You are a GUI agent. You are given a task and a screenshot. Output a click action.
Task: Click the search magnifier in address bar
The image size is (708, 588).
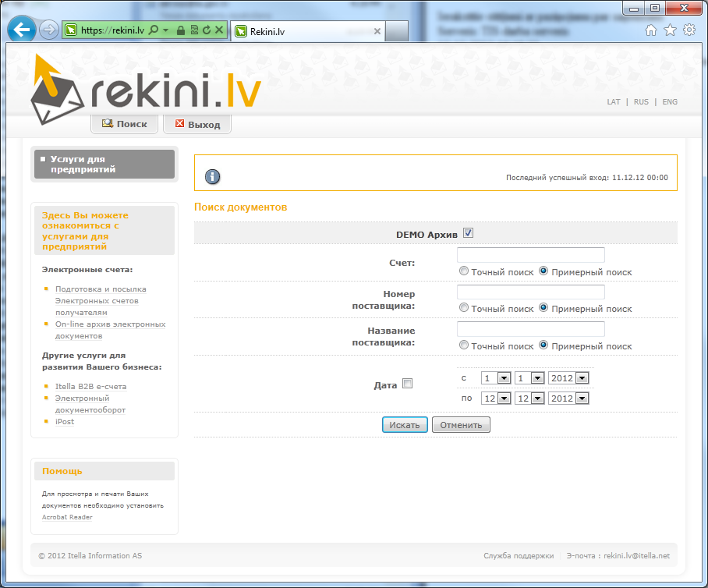click(x=154, y=30)
